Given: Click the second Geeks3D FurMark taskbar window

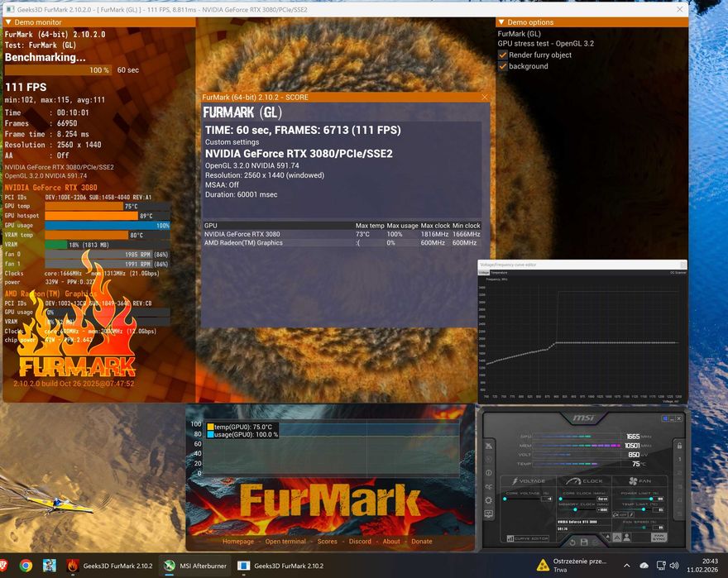Looking at the screenshot, I should point(280,566).
